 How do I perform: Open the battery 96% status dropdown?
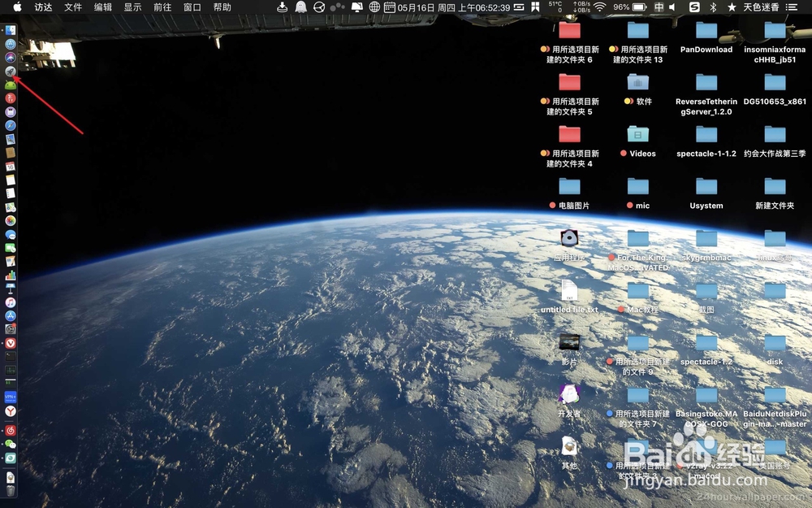pos(622,8)
